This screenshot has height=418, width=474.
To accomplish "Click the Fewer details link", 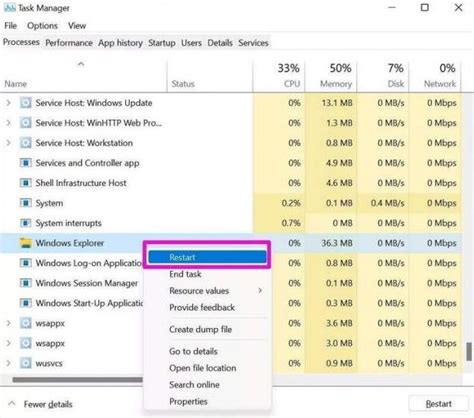I will pos(48,404).
